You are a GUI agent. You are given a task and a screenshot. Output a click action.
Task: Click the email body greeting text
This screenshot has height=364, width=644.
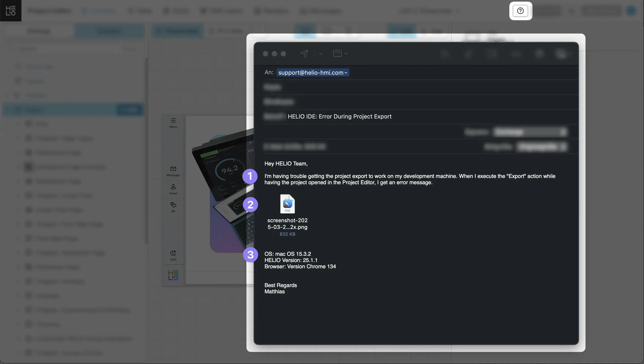(x=286, y=164)
